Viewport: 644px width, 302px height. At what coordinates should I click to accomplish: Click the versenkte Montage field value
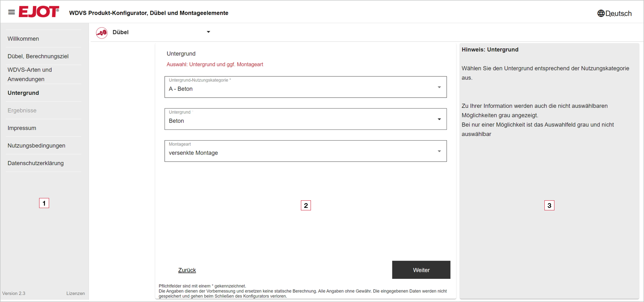(193, 153)
